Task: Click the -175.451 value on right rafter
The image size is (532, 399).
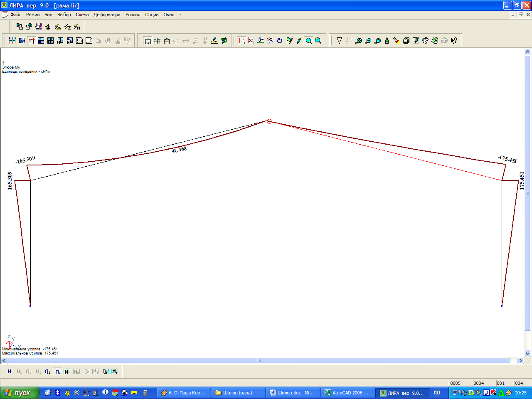Action: pyautogui.click(x=507, y=159)
